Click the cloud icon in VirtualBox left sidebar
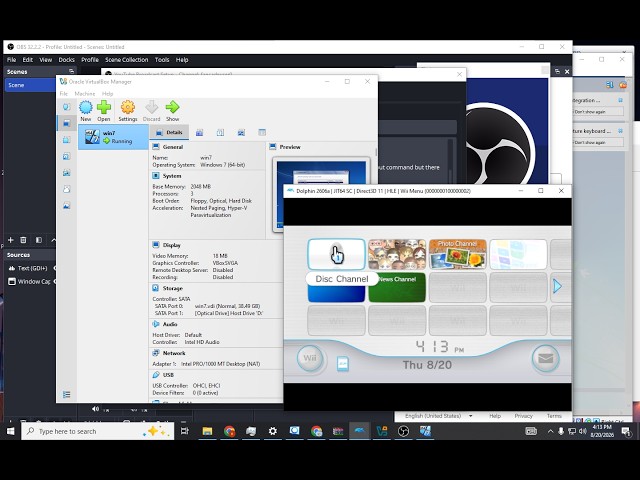The image size is (640, 480). (x=67, y=189)
